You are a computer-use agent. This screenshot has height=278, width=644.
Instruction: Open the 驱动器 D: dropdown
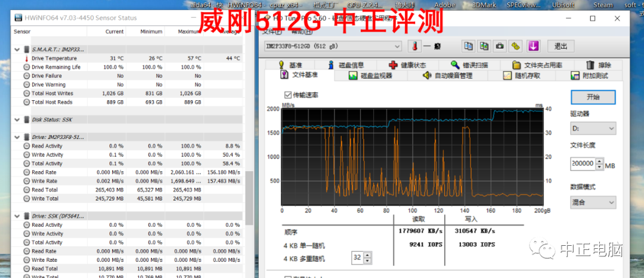593,128
